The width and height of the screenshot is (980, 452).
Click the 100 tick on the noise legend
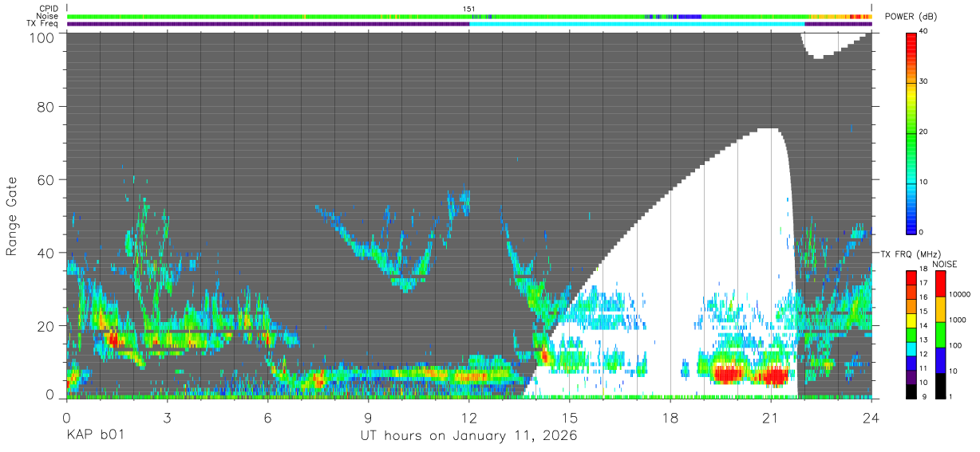pyautogui.click(x=955, y=346)
